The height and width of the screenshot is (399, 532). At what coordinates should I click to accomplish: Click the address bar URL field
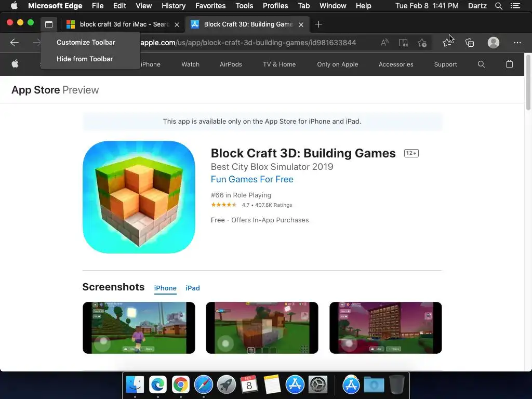[248, 43]
